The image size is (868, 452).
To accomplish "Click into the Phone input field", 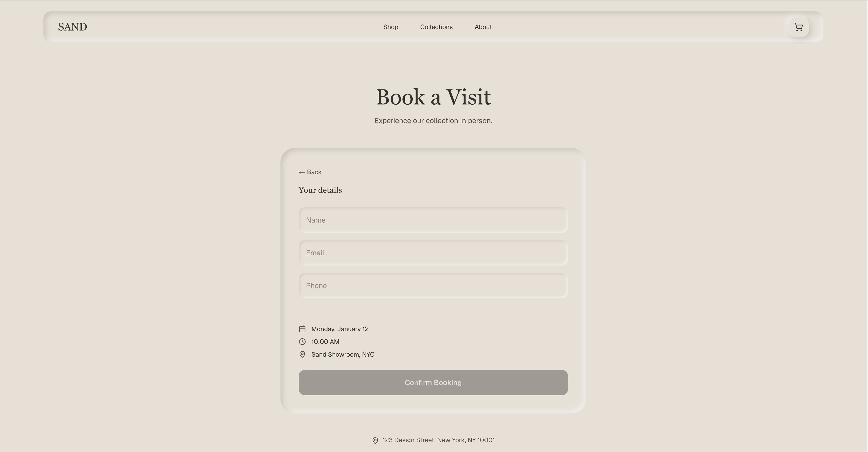I will pyautogui.click(x=433, y=285).
